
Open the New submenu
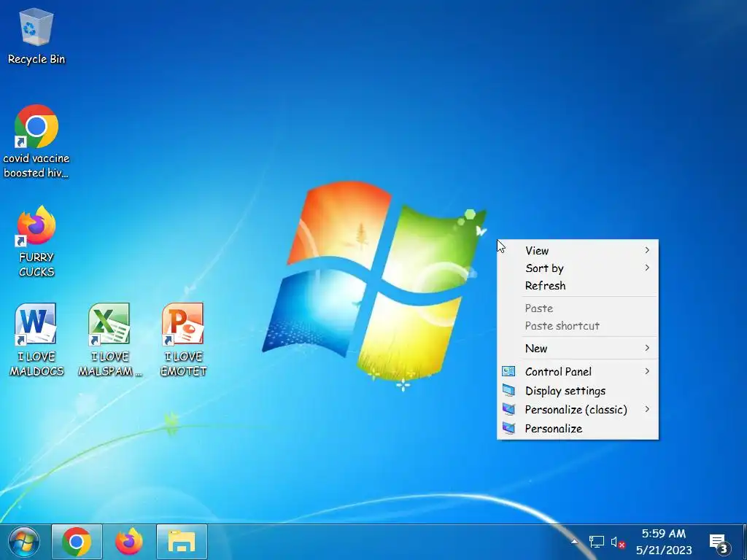(578, 348)
